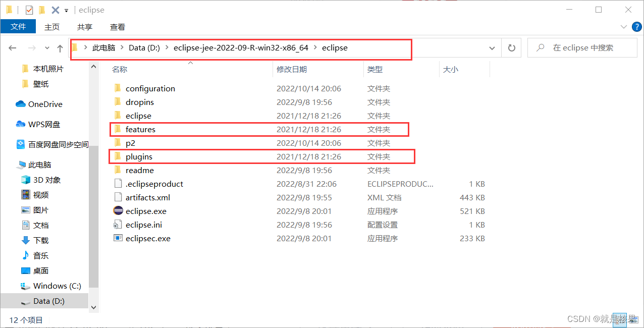This screenshot has height=328, width=644.
Task: Click the Windows (C:) drive icon
Action: (x=25, y=286)
